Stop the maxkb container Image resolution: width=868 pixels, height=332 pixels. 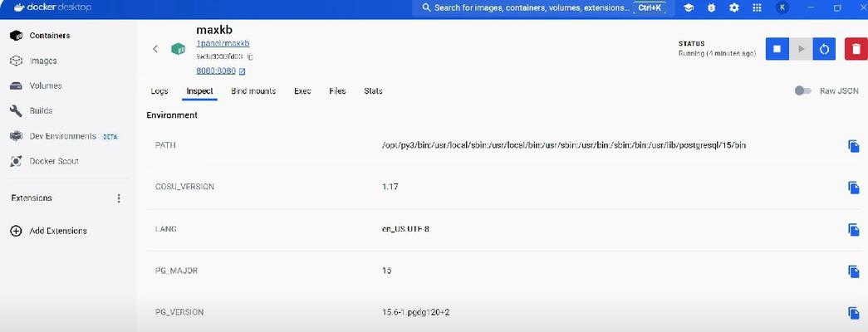coord(777,49)
